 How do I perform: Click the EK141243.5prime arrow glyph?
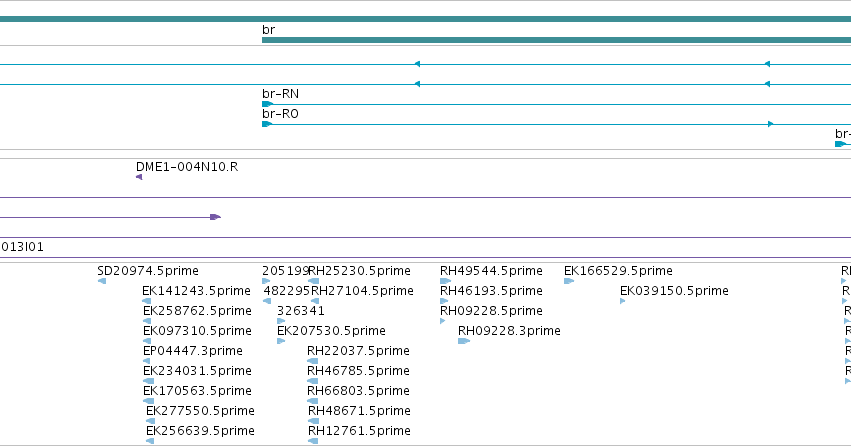click(x=147, y=301)
